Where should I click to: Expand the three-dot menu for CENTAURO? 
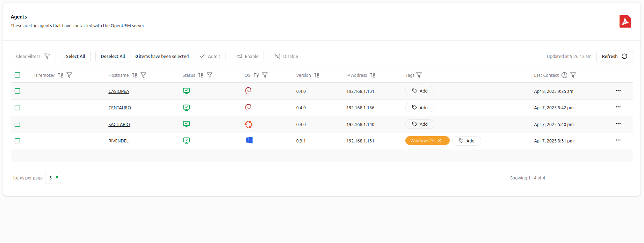[618, 107]
